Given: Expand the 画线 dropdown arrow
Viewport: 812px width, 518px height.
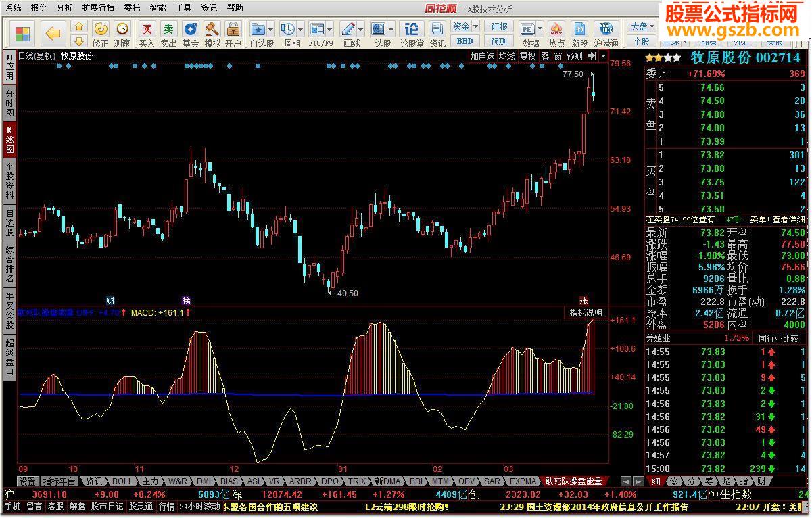Looking at the screenshot, I should pos(360,30).
